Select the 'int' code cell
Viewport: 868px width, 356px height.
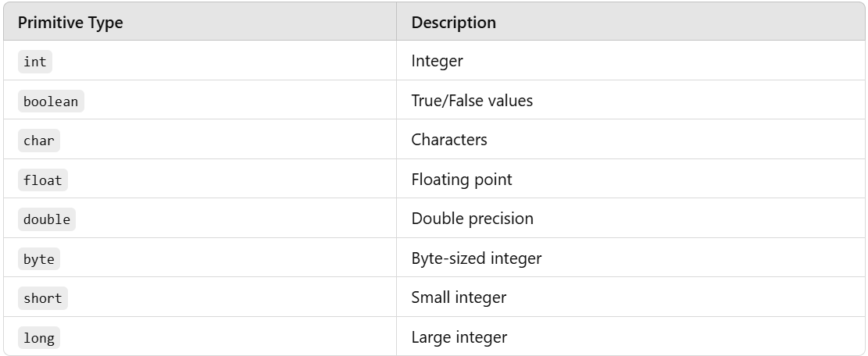click(x=35, y=62)
